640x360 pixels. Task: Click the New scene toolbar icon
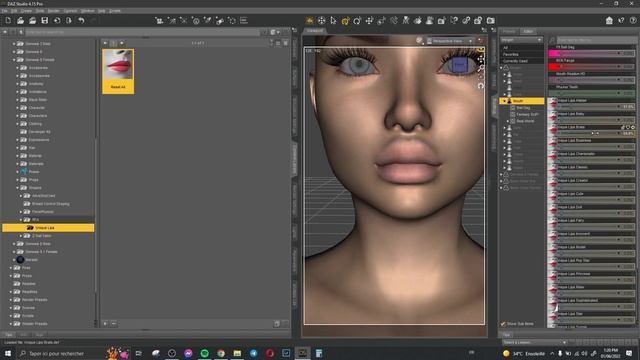pyautogui.click(x=8, y=20)
